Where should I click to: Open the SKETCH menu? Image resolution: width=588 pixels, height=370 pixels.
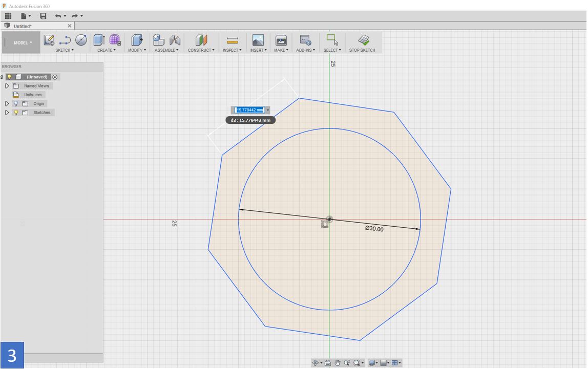click(x=65, y=50)
